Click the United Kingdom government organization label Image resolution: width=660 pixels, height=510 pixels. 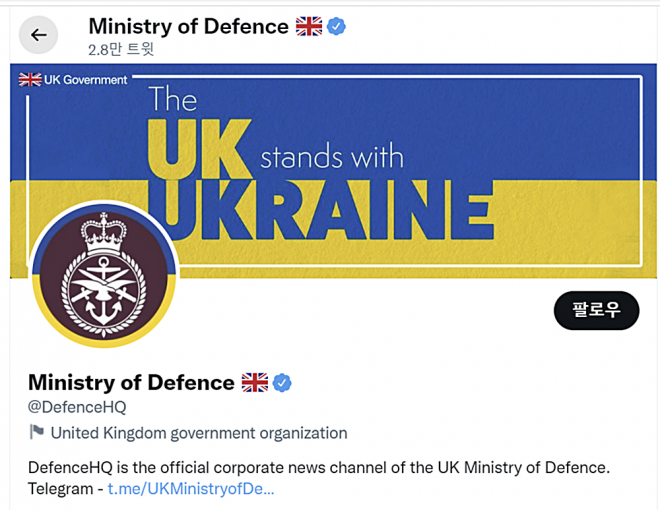[198, 433]
